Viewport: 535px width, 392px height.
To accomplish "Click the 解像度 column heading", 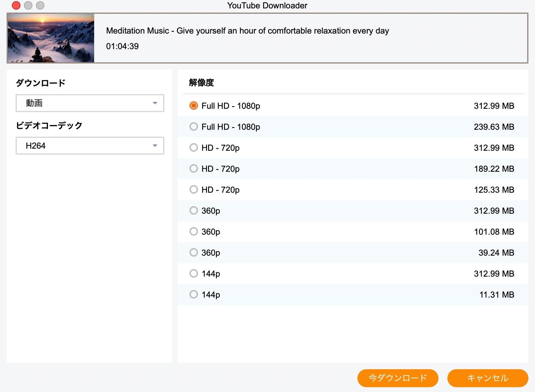I will coord(202,83).
